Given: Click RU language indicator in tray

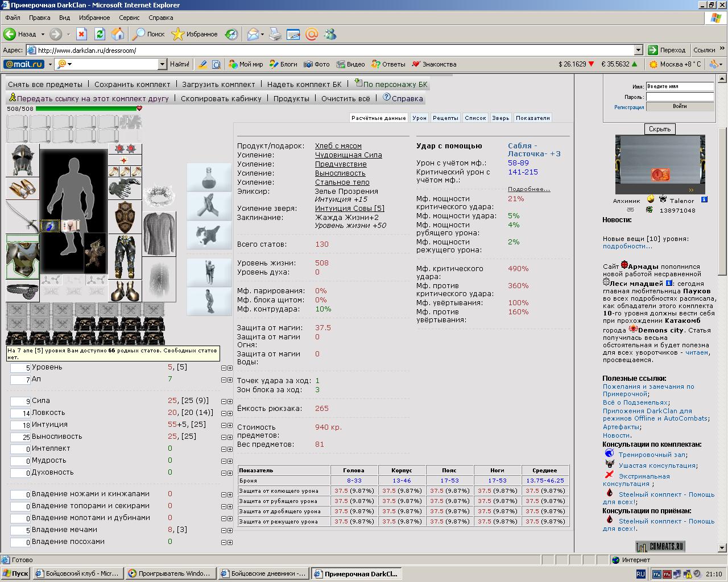Looking at the screenshot, I should pyautogui.click(x=640, y=574).
